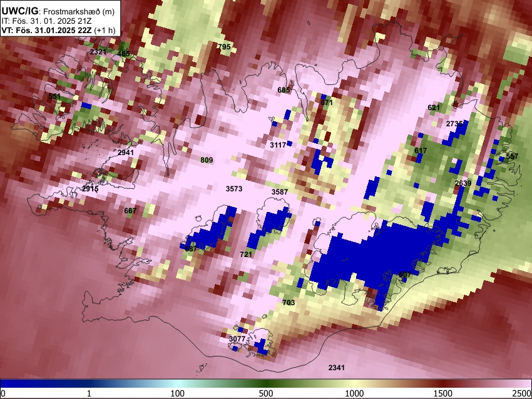Image resolution: width=532 pixels, height=399 pixels.
Task: Click the 'UWC/IG: Frostmarkshæð (m)' title
Action: click(x=58, y=11)
